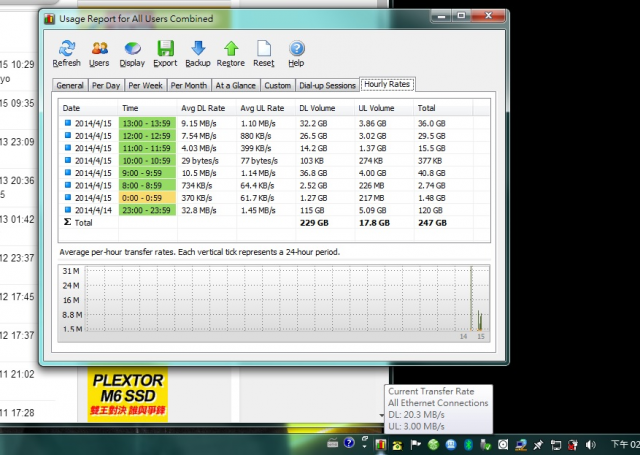
Task: Click the keyboard icon in the taskbar
Action: click(333, 443)
